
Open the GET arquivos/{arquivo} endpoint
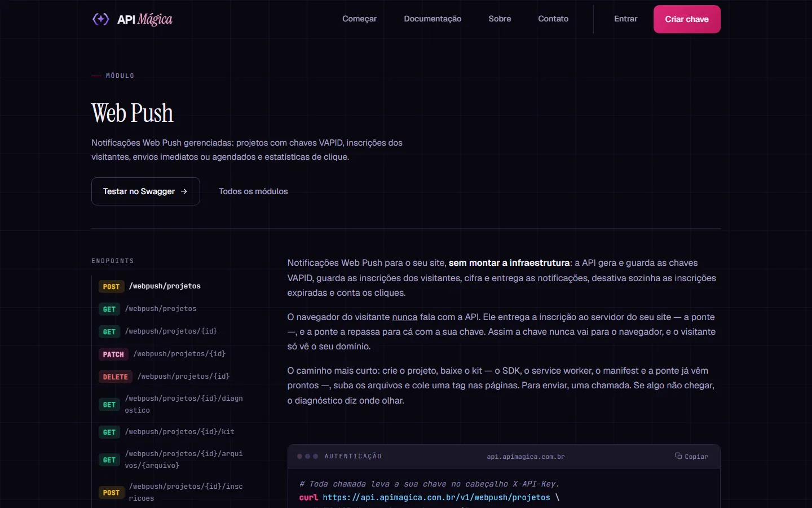point(171,459)
